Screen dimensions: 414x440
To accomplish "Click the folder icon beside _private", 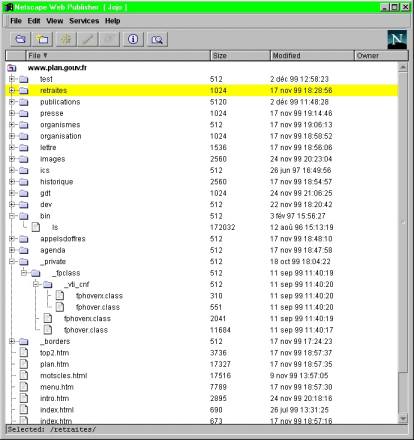I will (24, 262).
